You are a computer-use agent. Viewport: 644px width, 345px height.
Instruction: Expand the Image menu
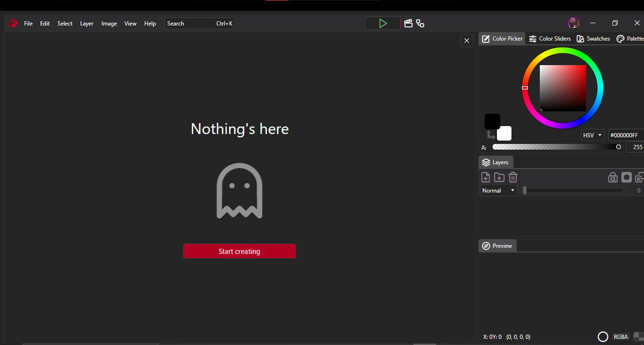click(109, 23)
